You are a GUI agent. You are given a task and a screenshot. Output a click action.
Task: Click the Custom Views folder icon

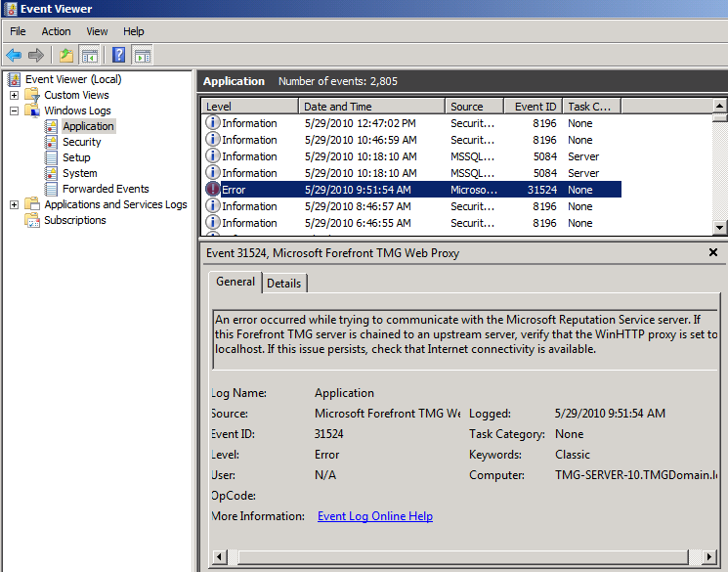coord(32,95)
